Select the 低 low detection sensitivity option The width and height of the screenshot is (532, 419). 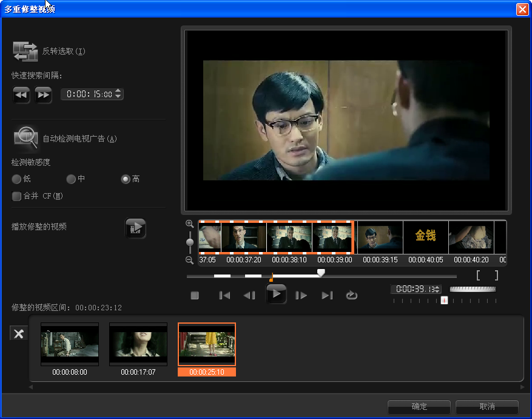click(17, 179)
